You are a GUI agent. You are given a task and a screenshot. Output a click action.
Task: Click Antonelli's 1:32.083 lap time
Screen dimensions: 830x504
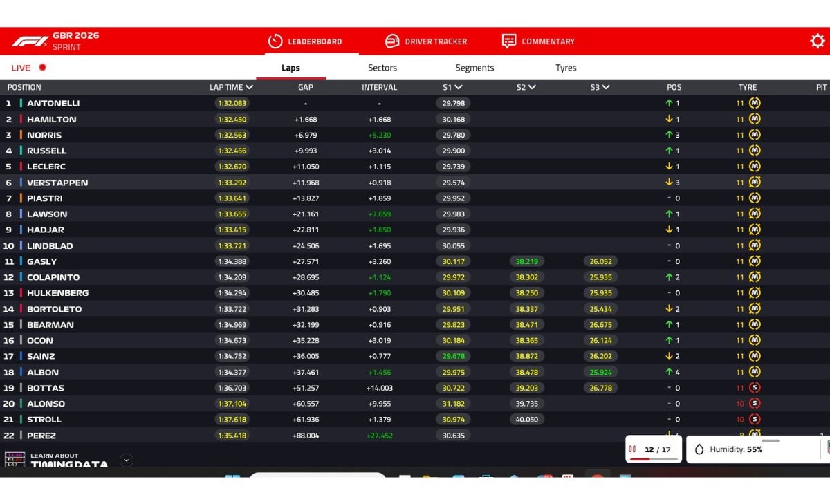232,103
